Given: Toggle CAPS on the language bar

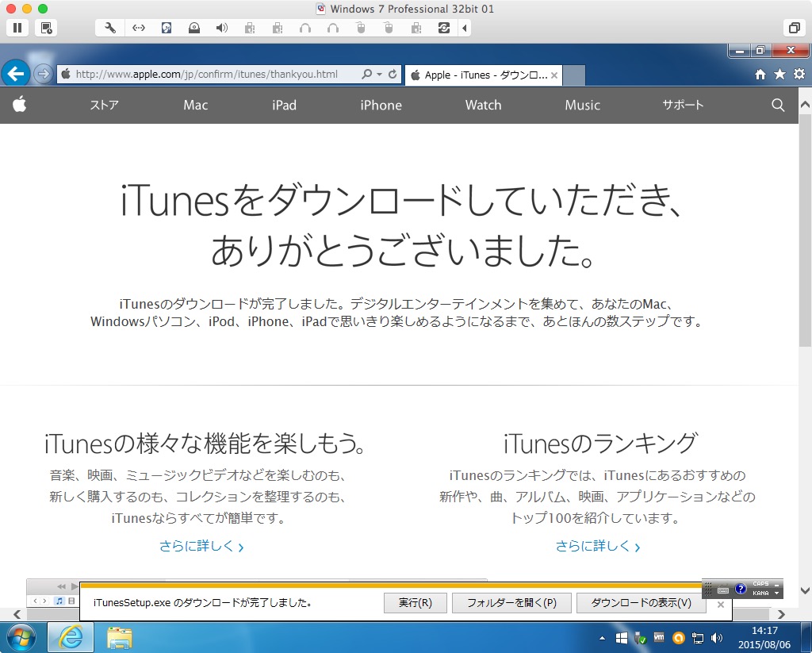Looking at the screenshot, I should point(760,584).
